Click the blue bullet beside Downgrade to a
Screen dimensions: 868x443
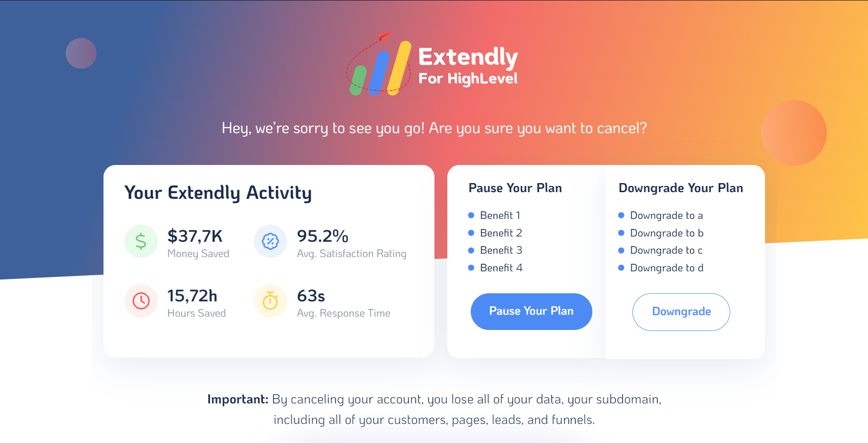[x=621, y=215]
